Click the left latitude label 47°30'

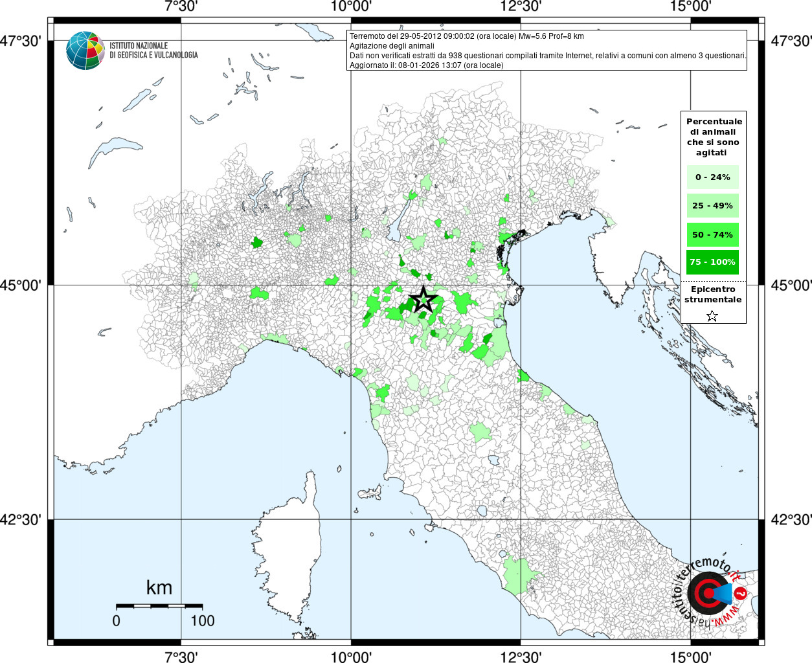[x=21, y=41]
